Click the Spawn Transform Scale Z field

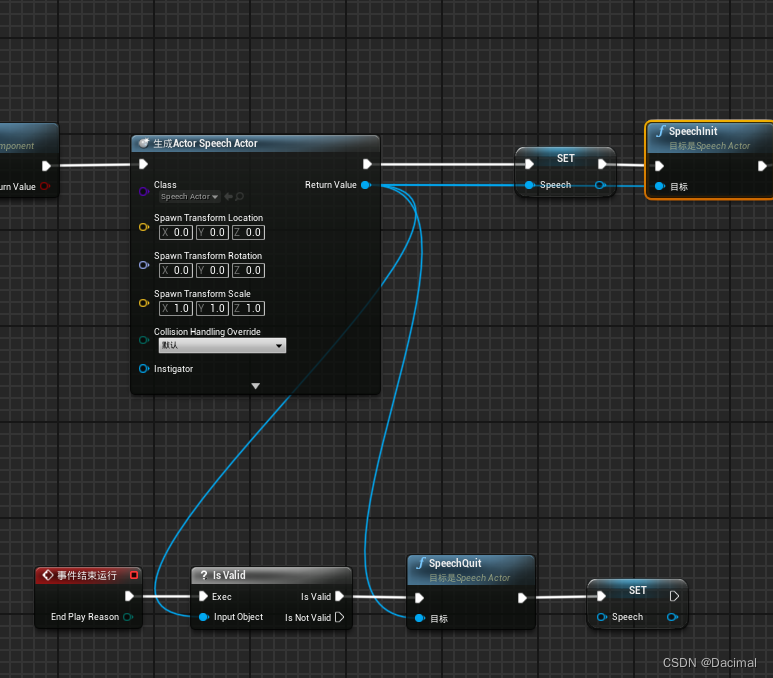pyautogui.click(x=249, y=308)
